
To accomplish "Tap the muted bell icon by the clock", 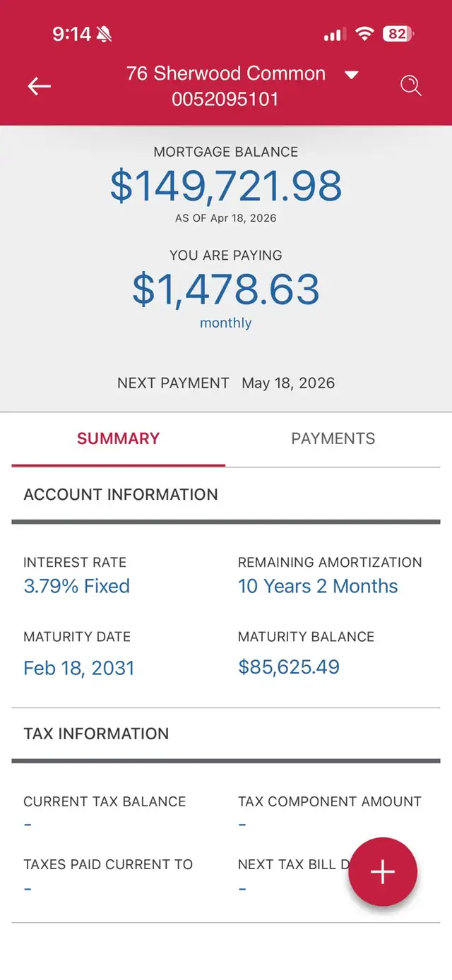I will [105, 34].
